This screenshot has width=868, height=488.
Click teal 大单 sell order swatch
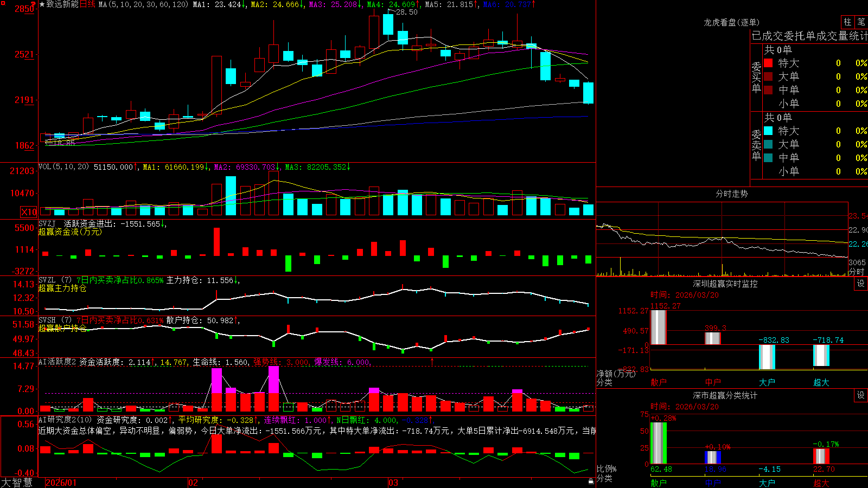click(768, 144)
